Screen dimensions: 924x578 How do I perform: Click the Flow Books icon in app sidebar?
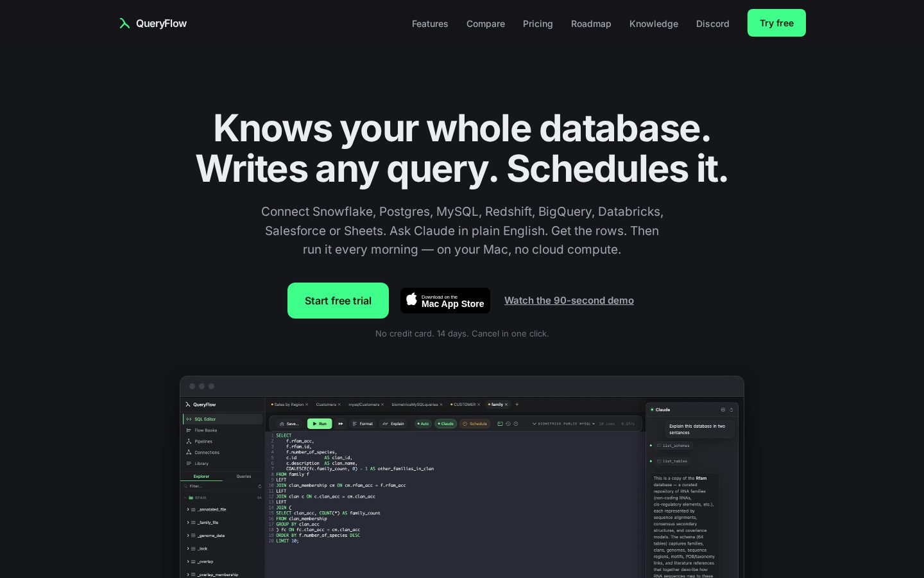click(x=189, y=430)
